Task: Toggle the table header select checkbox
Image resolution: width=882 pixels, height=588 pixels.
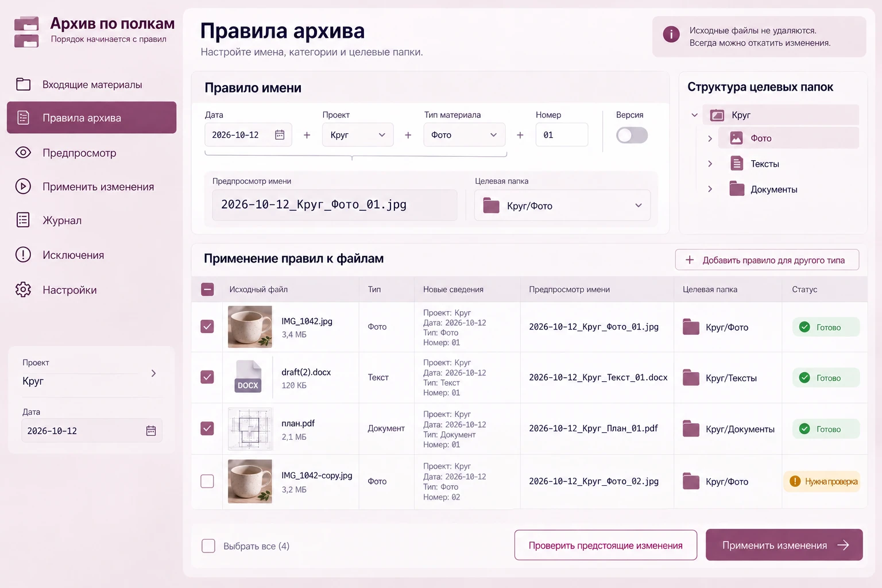Action: click(207, 289)
